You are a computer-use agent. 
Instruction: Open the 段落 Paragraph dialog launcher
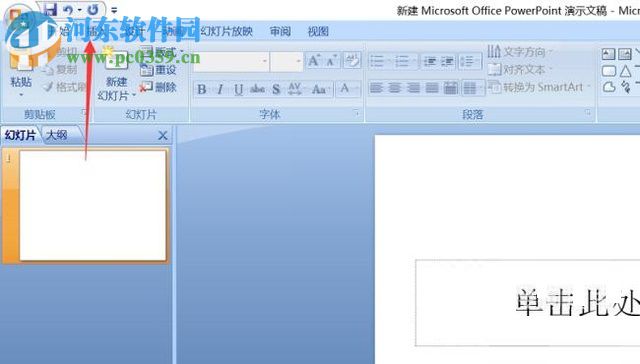[588, 112]
